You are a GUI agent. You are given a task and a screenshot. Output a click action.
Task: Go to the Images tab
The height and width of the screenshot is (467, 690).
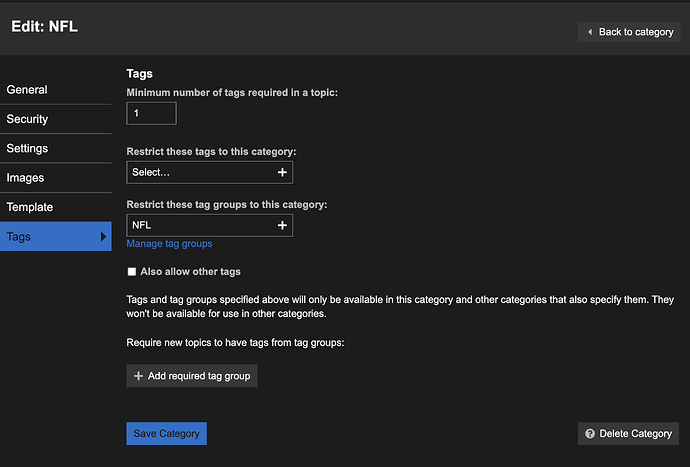tap(55, 178)
